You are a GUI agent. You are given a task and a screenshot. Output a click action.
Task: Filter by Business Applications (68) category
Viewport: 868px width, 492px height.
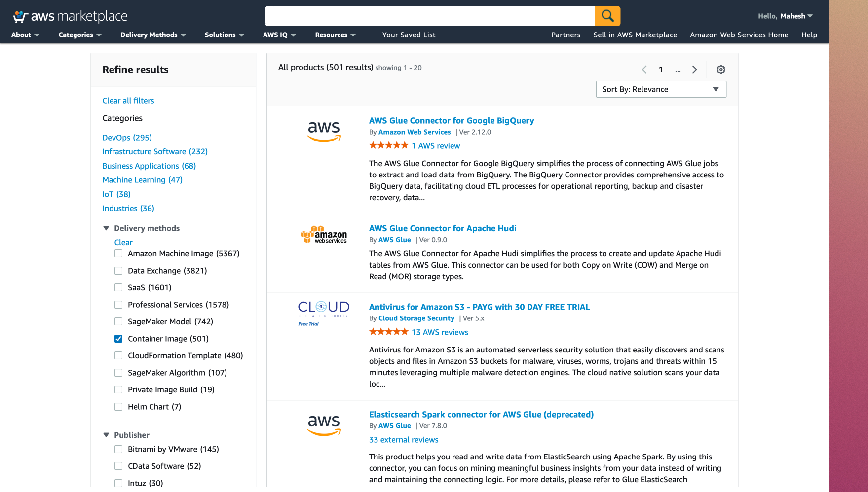click(149, 166)
